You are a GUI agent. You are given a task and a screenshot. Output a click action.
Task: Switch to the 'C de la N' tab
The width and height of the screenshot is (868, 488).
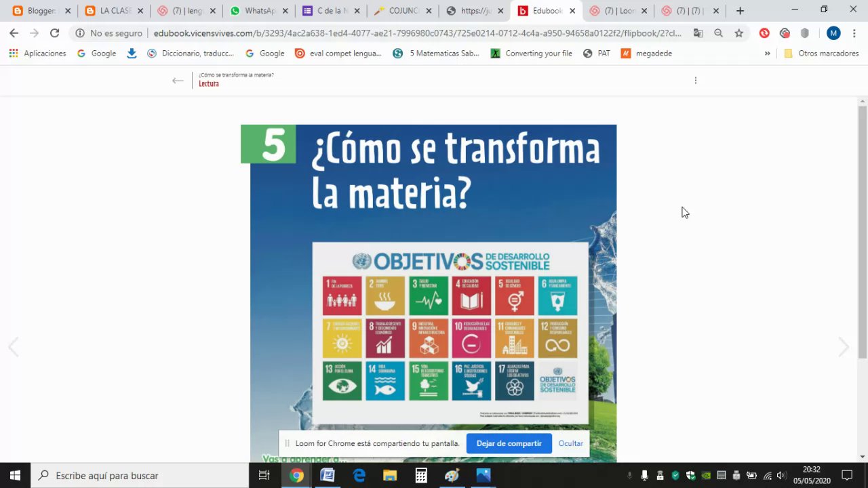tap(331, 11)
